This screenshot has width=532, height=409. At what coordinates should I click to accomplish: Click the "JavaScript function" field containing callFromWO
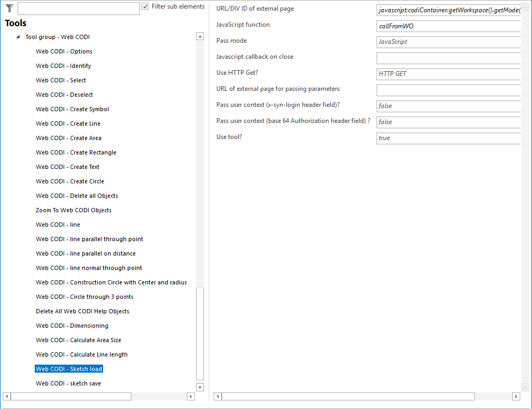click(x=449, y=26)
